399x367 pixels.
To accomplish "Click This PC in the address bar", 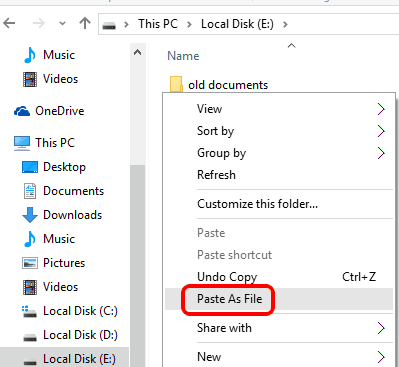I will tap(158, 24).
